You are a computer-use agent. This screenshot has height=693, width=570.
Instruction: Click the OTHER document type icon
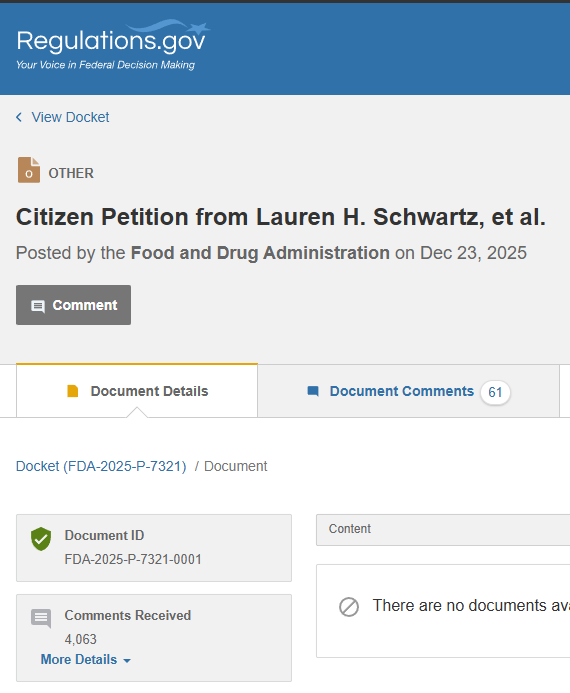tap(29, 170)
